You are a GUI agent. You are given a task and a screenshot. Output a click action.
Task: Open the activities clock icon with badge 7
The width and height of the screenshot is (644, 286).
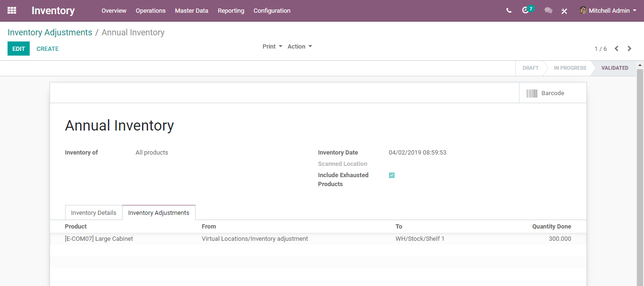[x=528, y=10]
